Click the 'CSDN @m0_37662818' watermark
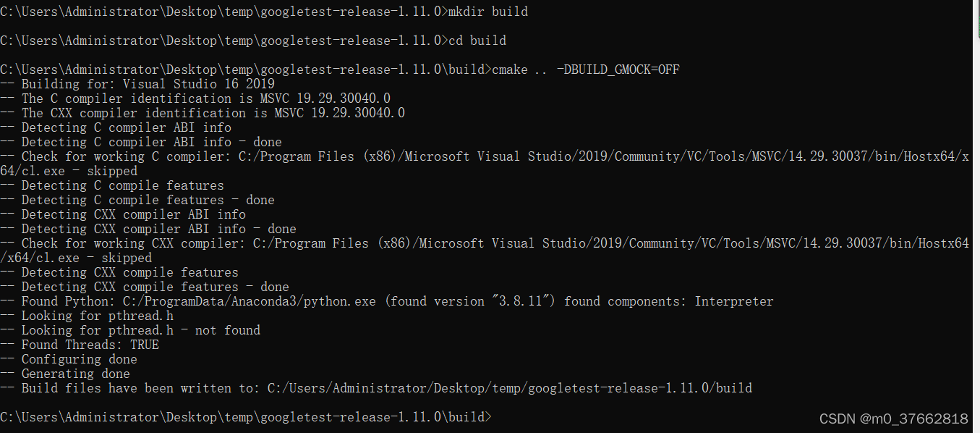 click(893, 419)
